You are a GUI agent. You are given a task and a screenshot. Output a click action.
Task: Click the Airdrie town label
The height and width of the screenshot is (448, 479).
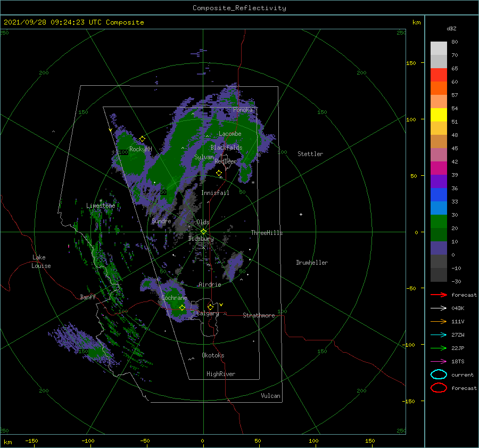click(210, 284)
